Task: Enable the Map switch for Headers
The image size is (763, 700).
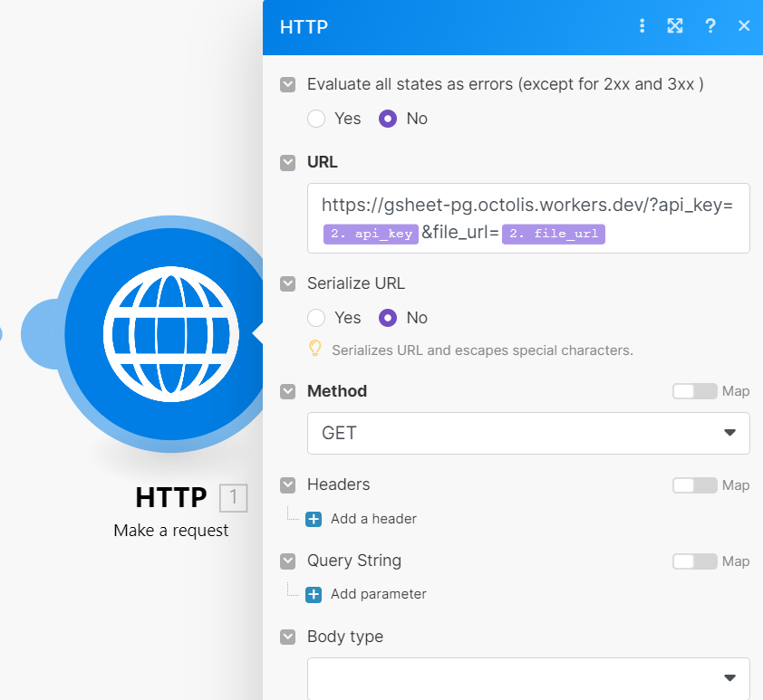Action: 694,485
